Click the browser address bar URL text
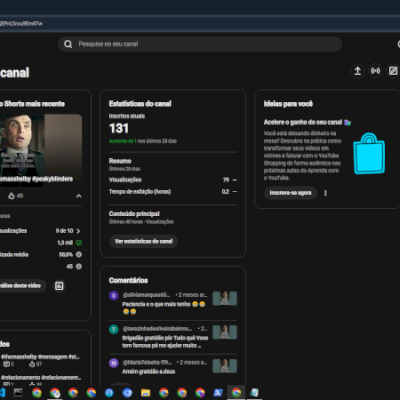 tap(21, 24)
